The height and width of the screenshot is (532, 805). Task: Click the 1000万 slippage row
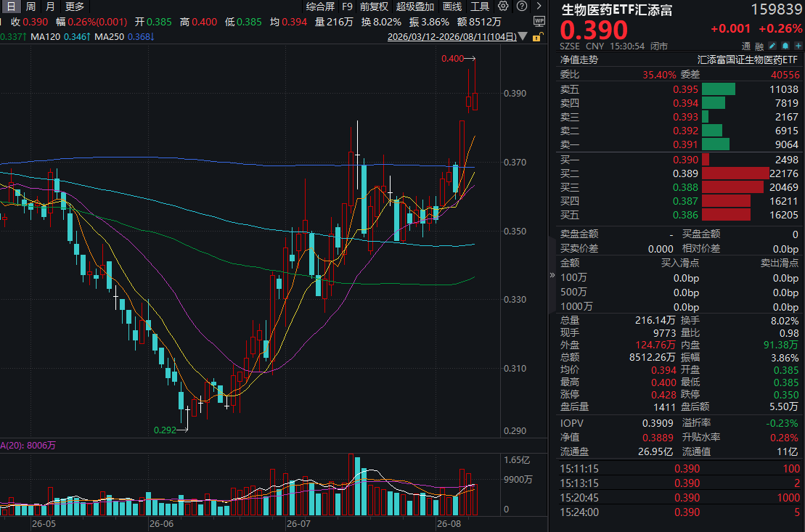679,307
